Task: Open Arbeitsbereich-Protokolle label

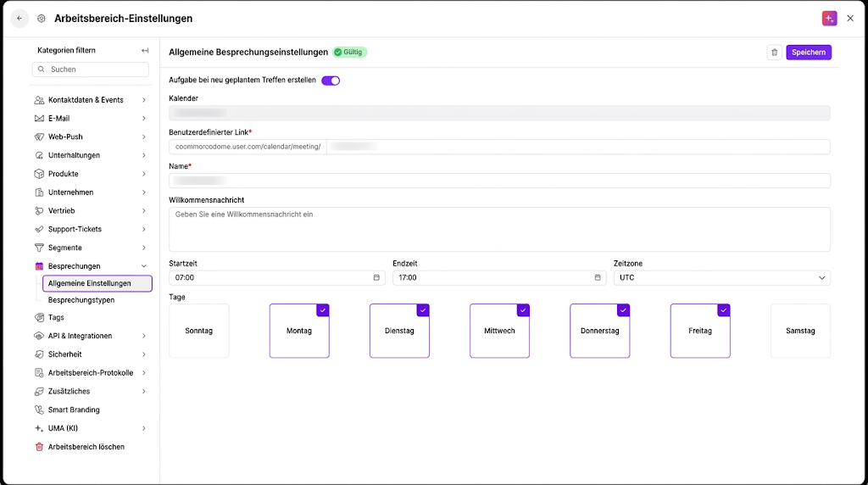Action: [x=91, y=372]
